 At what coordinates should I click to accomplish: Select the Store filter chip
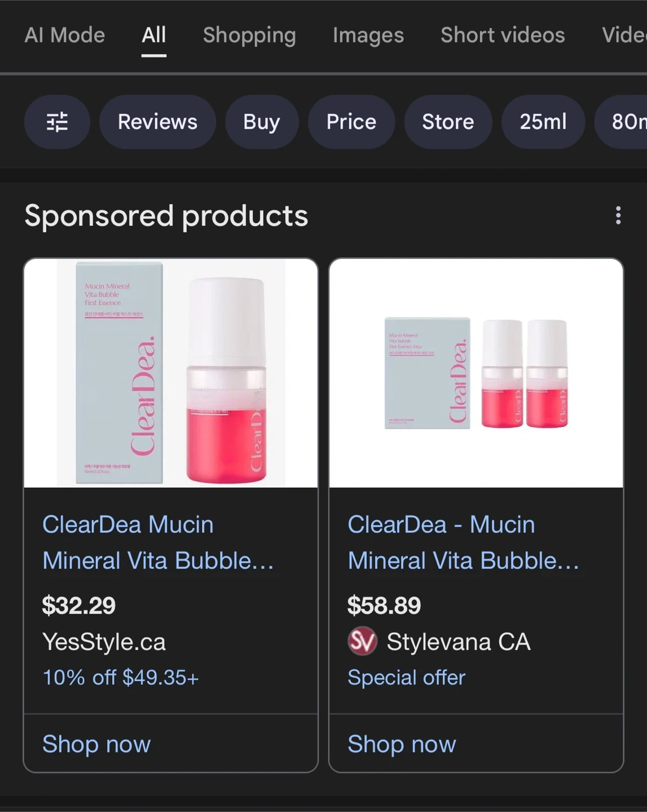pyautogui.click(x=448, y=122)
